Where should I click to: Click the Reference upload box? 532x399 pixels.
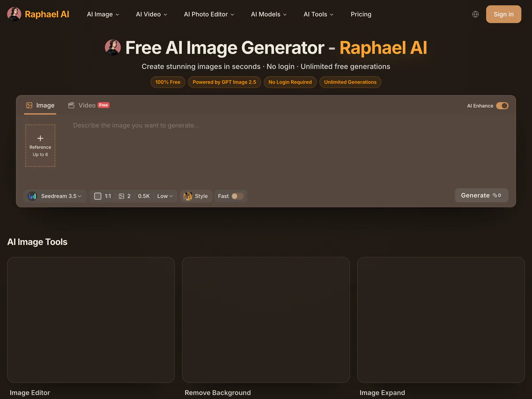[40, 145]
